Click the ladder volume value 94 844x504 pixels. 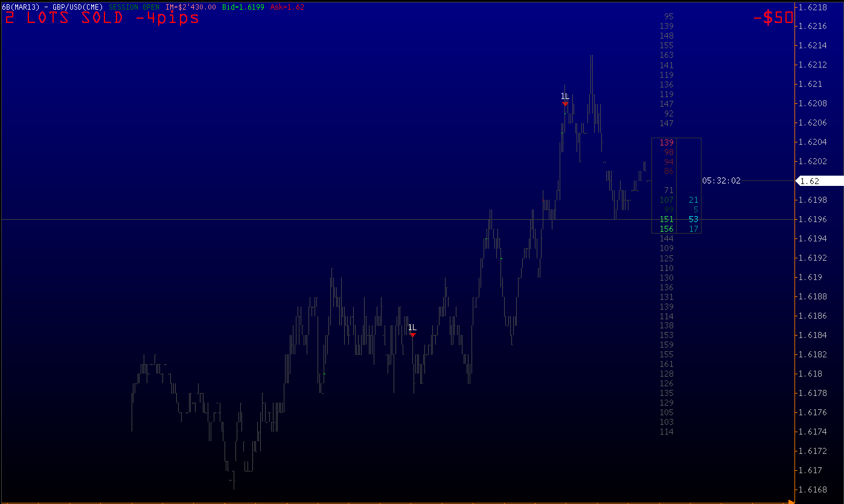pos(669,162)
